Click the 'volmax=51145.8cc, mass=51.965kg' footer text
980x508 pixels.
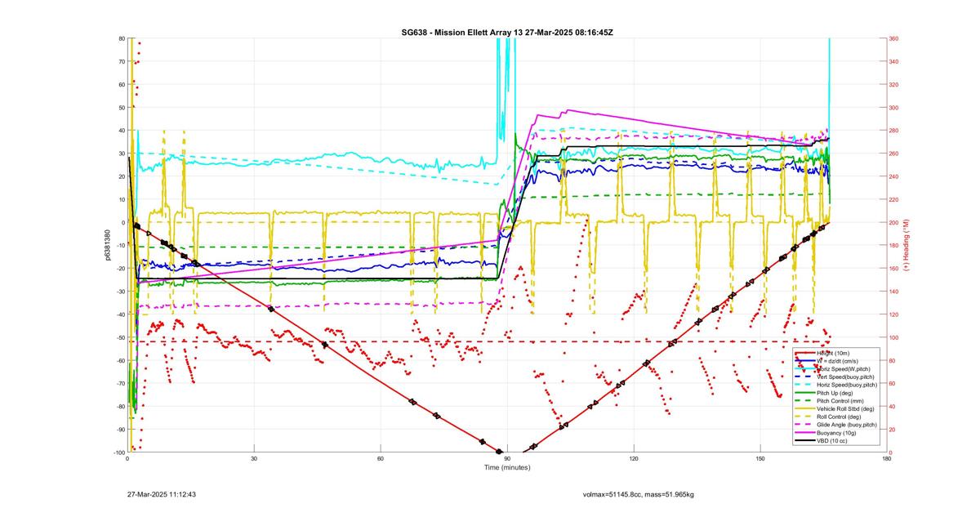coord(638,494)
